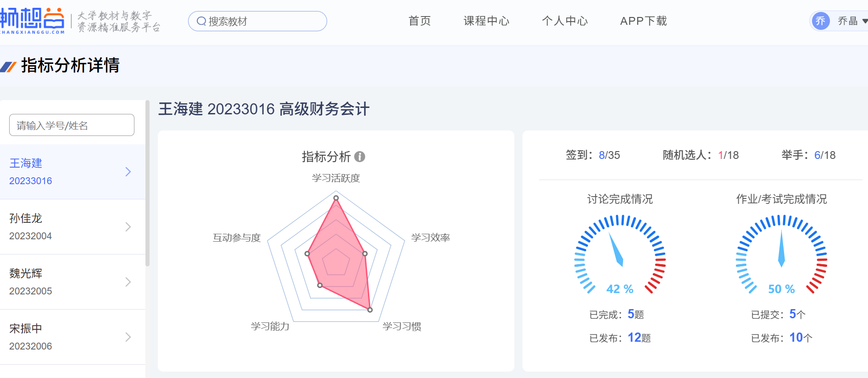Click the info icon beside 指标分析
This screenshot has width=868, height=378.
pyautogui.click(x=360, y=157)
